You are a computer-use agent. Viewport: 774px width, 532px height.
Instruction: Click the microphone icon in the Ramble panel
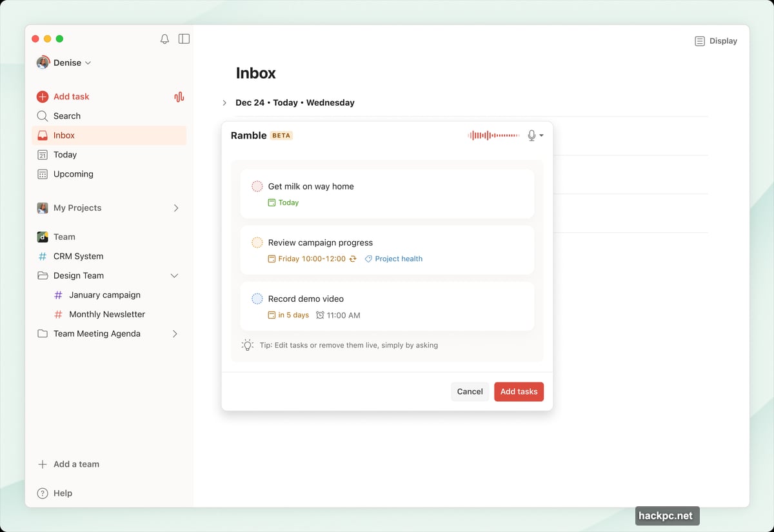point(531,135)
